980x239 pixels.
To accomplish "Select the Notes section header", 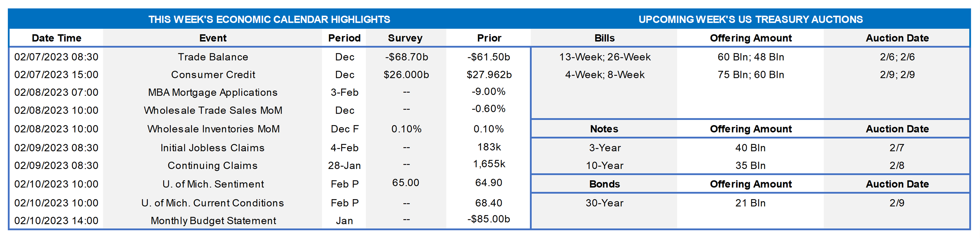I will [604, 129].
